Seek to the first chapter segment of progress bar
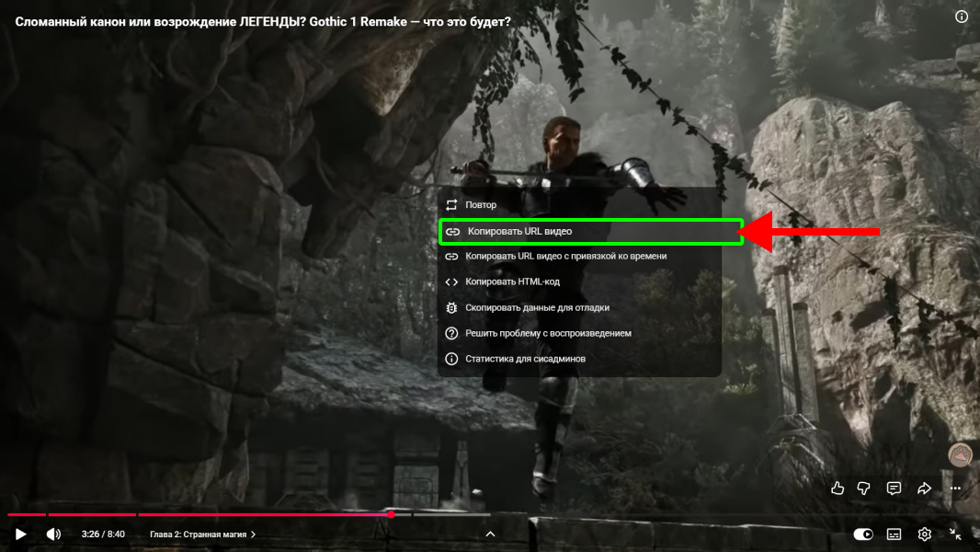 click(x=27, y=514)
